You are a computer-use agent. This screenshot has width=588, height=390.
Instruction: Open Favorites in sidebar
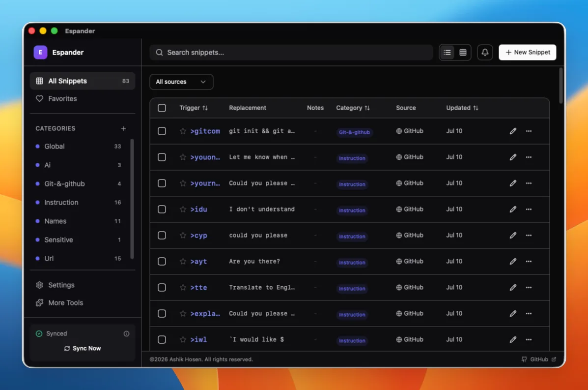coord(83,99)
